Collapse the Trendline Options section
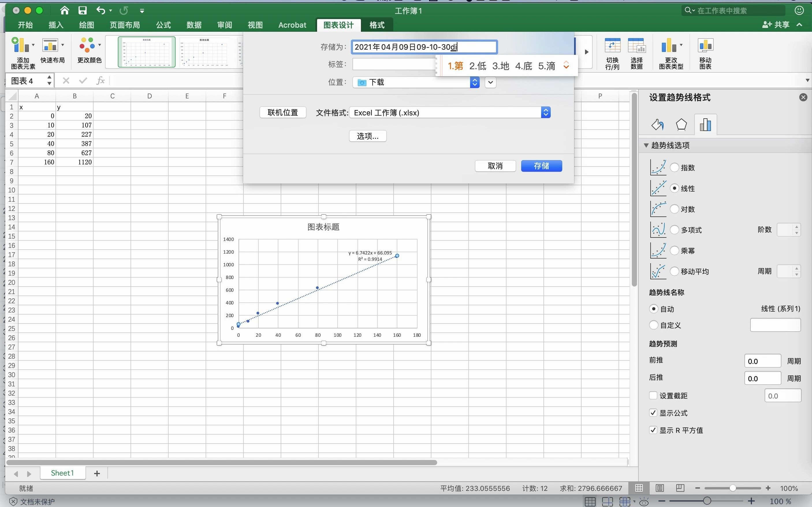812x507 pixels. pyautogui.click(x=646, y=145)
